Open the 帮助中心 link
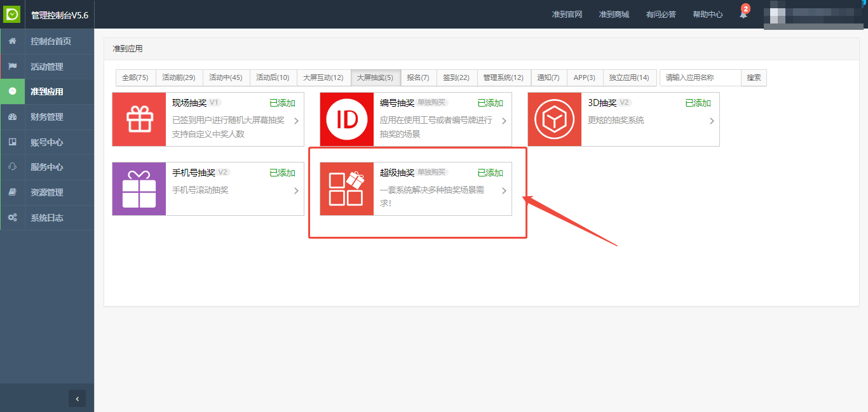Screen dimensions: 868x412 pyautogui.click(x=707, y=15)
